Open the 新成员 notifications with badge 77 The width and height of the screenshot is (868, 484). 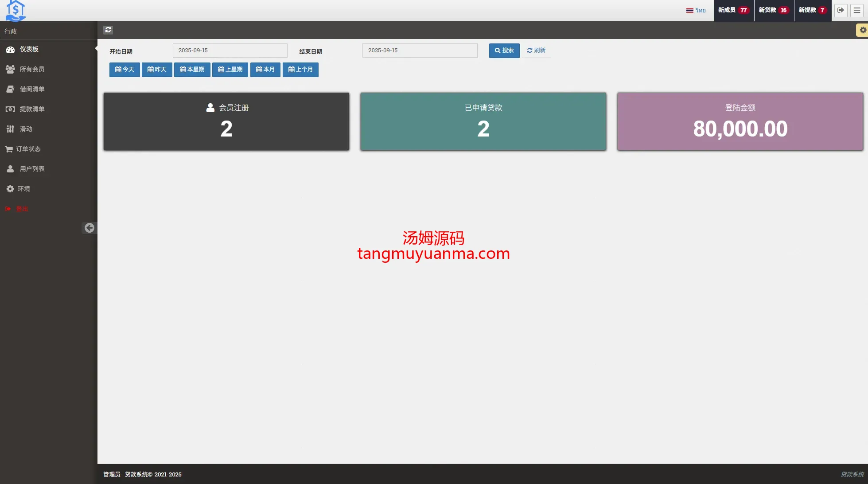(733, 10)
